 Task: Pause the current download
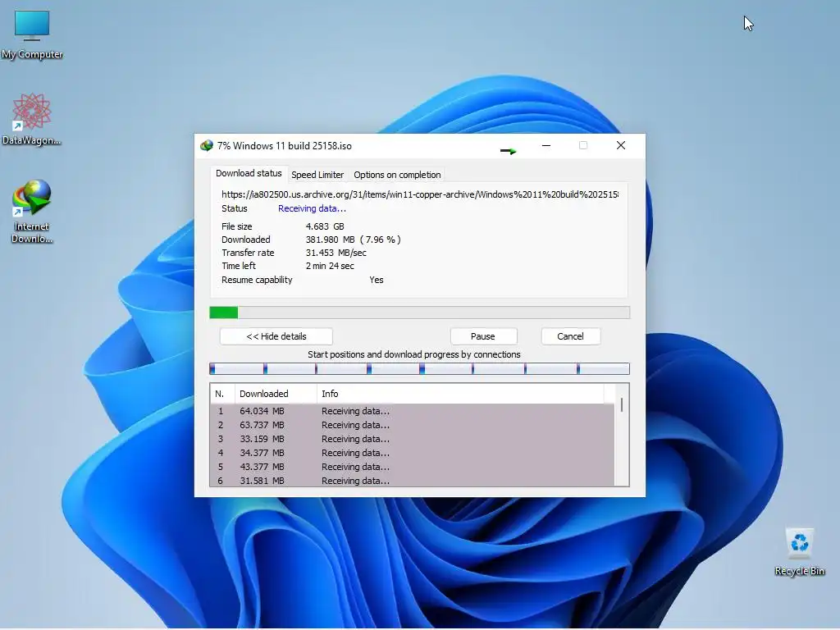483,336
